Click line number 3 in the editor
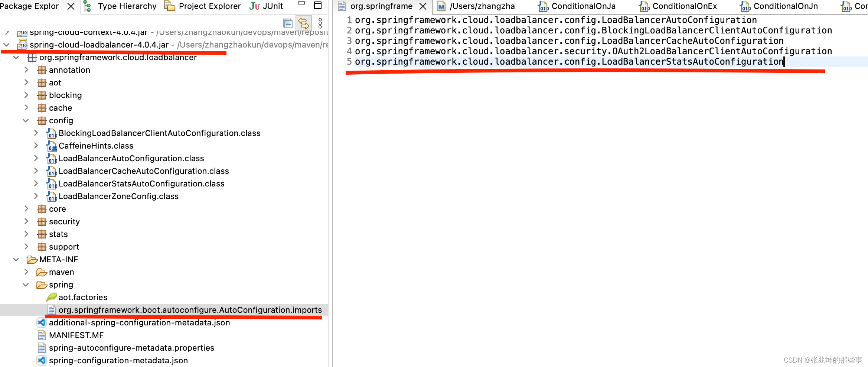 coord(349,41)
